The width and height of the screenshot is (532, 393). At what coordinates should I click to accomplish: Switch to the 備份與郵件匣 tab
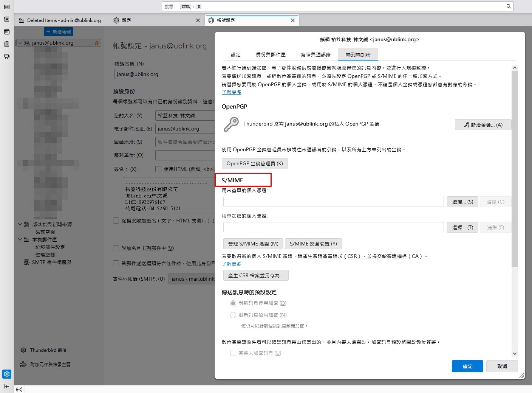pyautogui.click(x=271, y=54)
